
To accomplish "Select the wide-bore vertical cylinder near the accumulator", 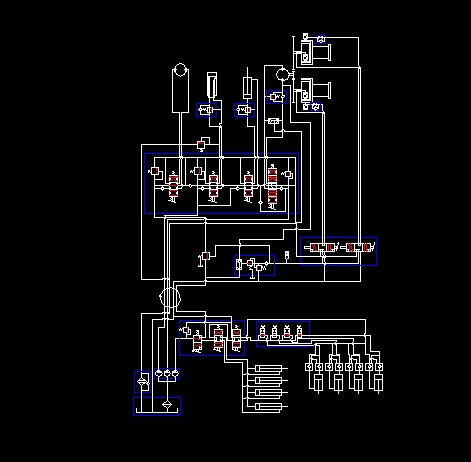I will tap(212, 85).
